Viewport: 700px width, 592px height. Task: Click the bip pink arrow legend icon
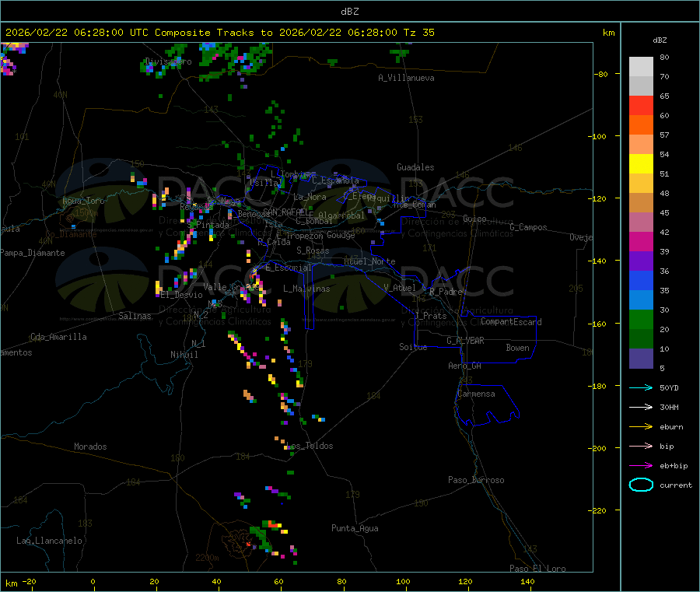641,446
